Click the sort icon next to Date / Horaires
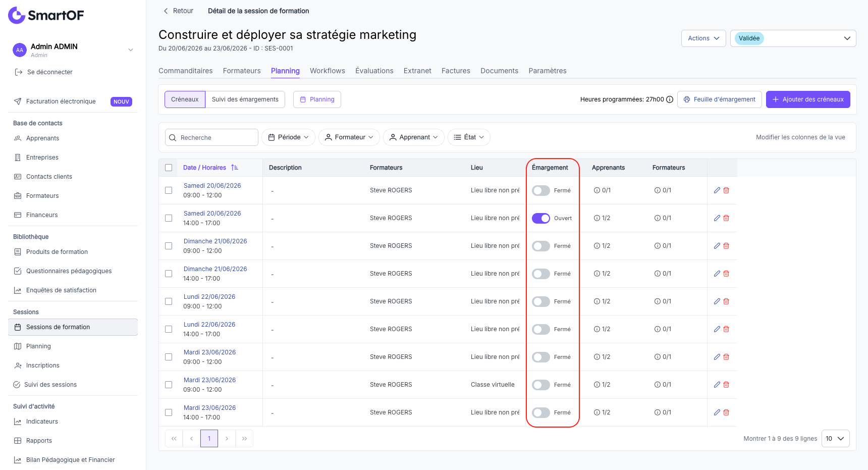The width and height of the screenshot is (868, 470). point(235,168)
